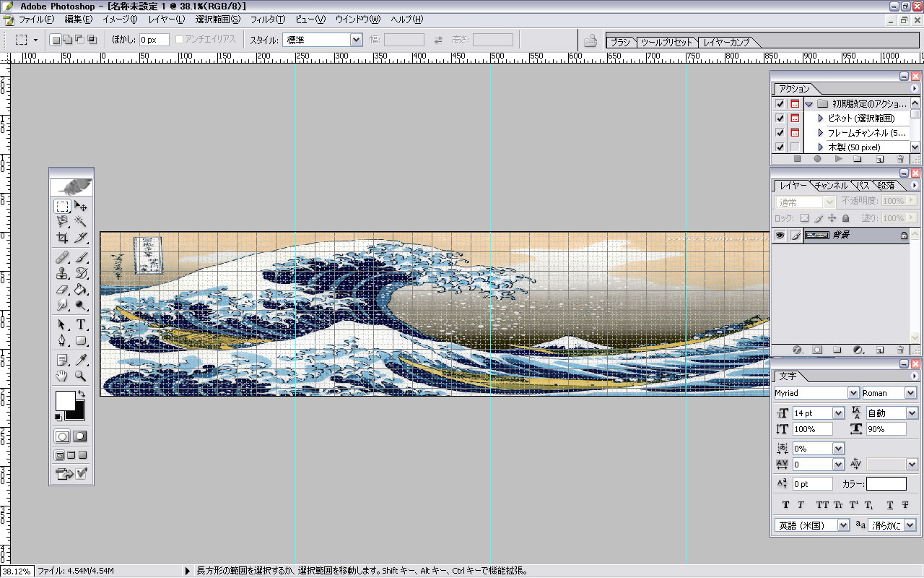Select the Dodge tool
Screen dimensions: 924x578
click(81, 305)
